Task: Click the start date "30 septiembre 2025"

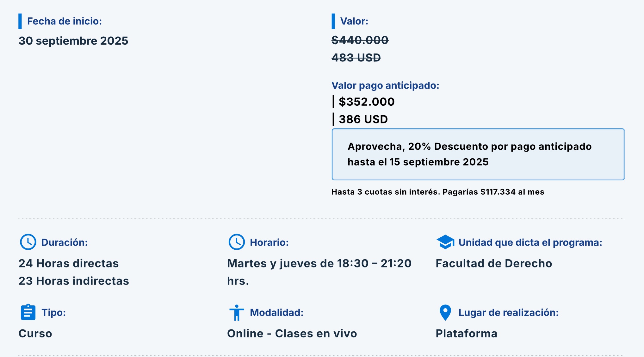Action: click(x=73, y=41)
